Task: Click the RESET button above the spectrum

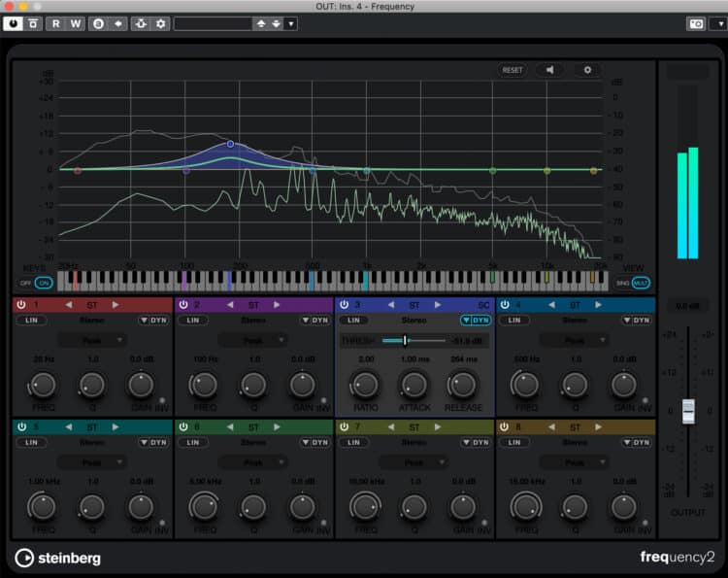Action: click(x=513, y=70)
